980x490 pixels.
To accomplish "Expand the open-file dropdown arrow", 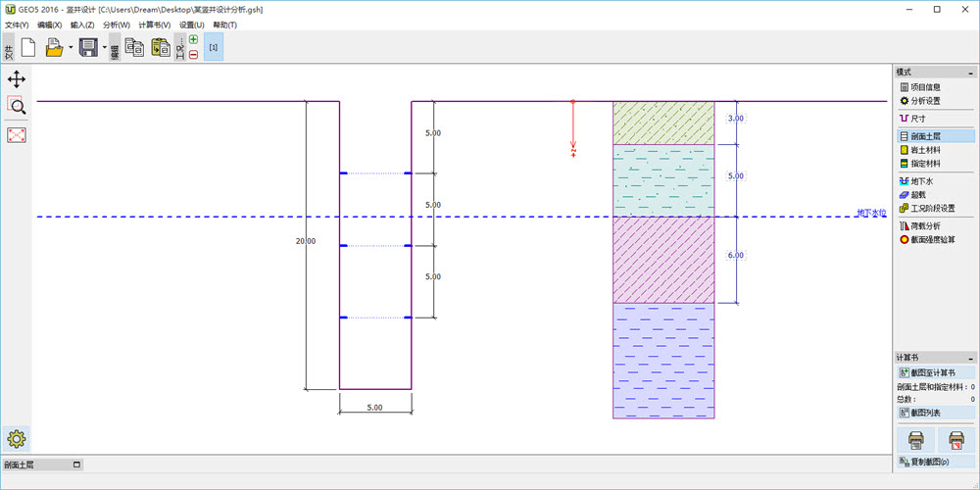I will pos(71,47).
